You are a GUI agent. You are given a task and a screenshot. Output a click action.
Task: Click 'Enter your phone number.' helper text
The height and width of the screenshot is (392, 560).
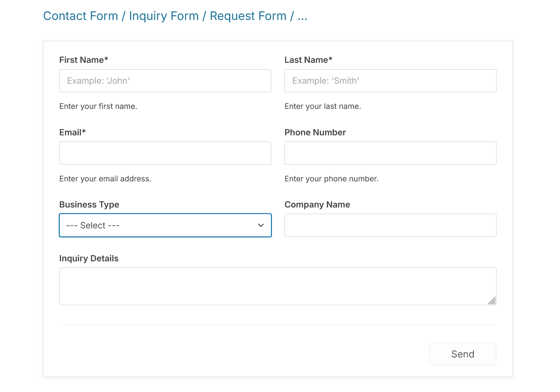(331, 179)
